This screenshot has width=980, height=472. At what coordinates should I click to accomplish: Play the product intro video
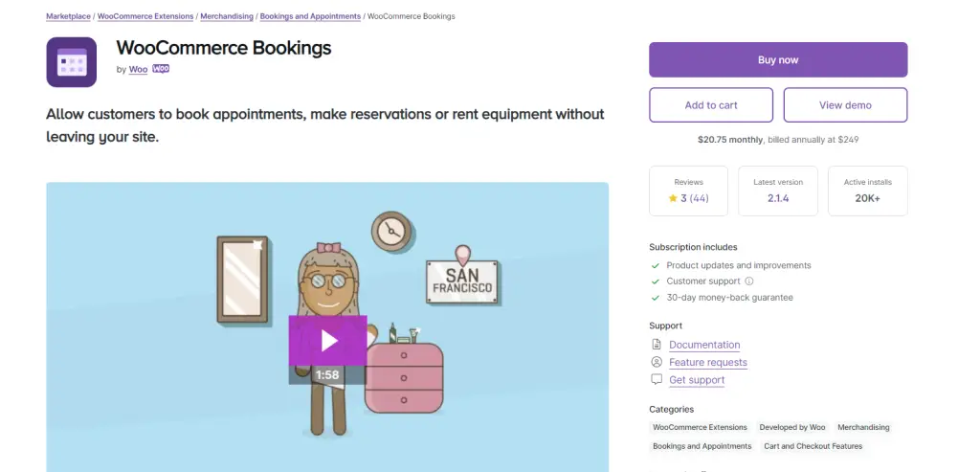tap(327, 340)
